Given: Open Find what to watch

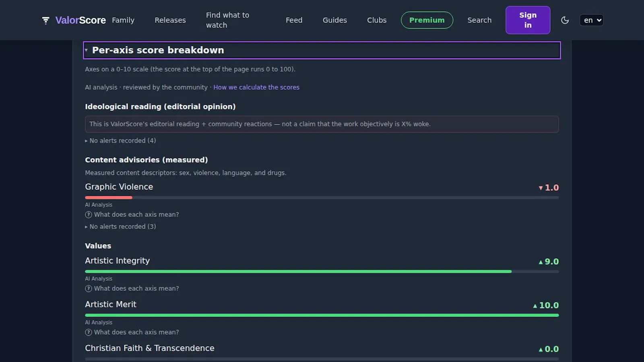Looking at the screenshot, I should coord(228,20).
